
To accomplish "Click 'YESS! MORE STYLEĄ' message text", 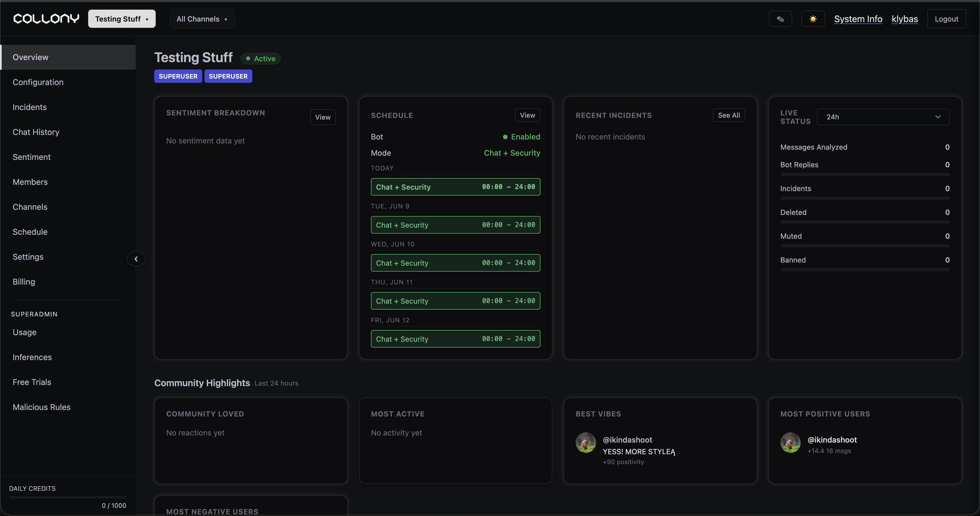I will tap(639, 452).
